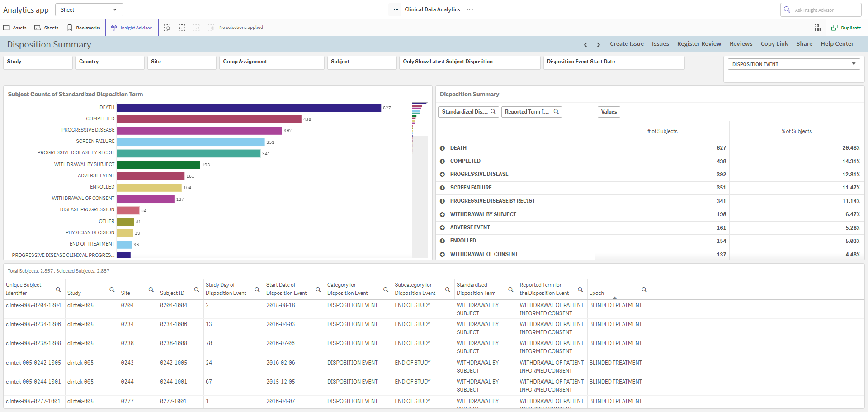Open the DISPOSITION EVENT dropdown

(793, 64)
